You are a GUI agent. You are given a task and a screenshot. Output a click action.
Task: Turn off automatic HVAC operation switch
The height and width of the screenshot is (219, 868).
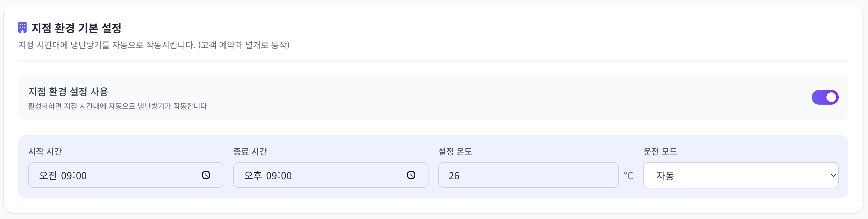(x=825, y=97)
